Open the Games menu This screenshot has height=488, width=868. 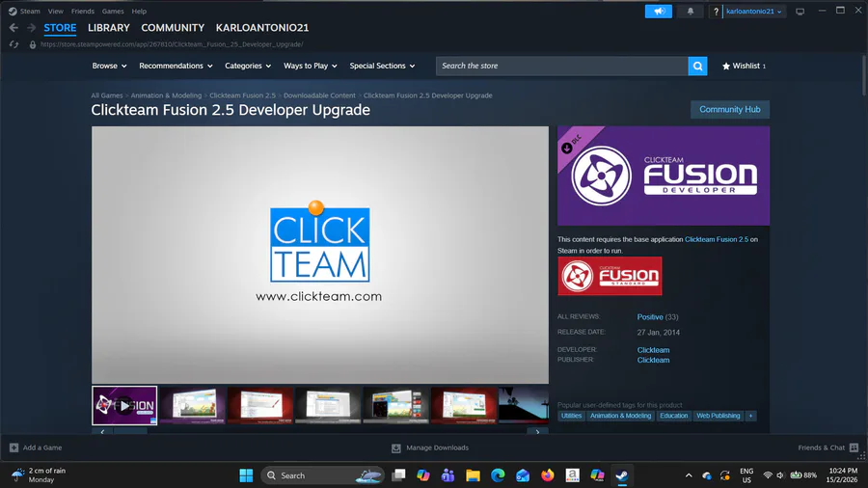coord(113,11)
